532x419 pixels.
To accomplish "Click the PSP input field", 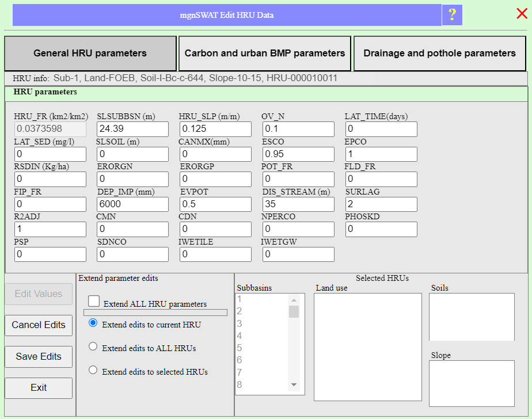I will point(50,254).
